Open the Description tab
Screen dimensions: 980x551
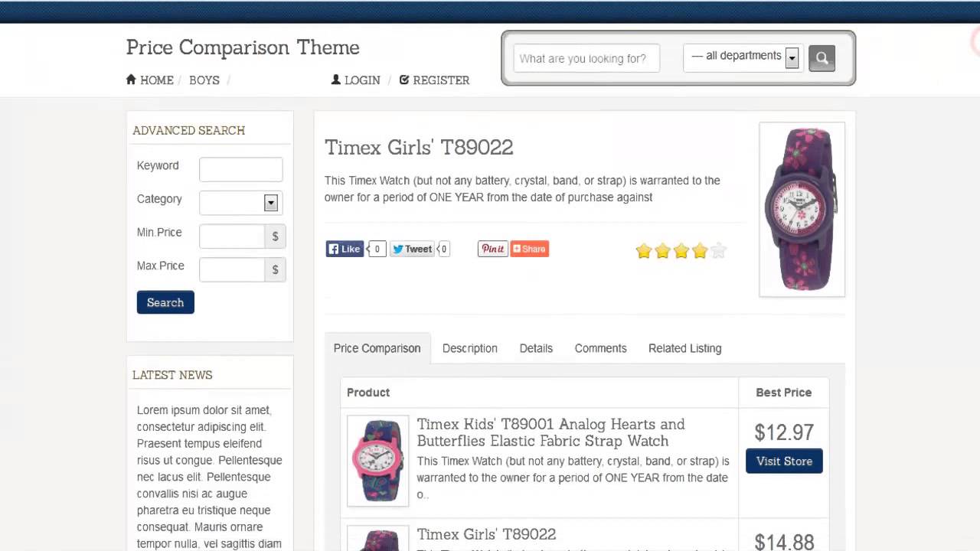click(470, 348)
